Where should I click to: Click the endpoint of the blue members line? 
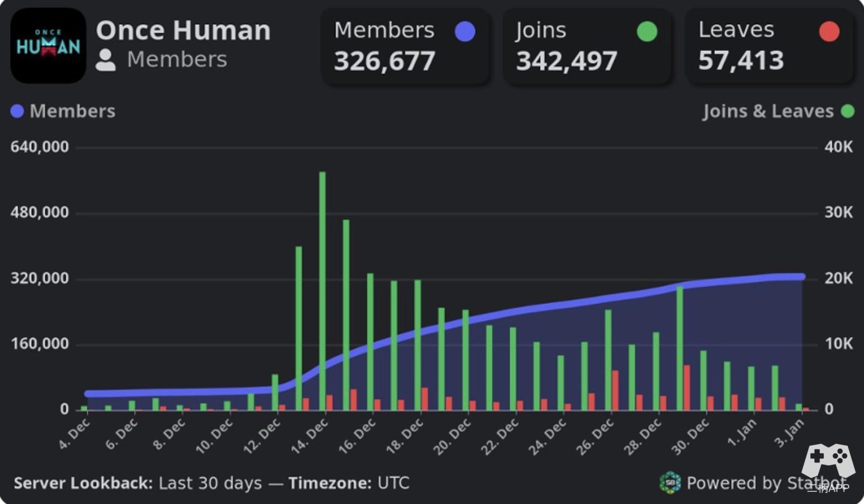click(x=802, y=277)
